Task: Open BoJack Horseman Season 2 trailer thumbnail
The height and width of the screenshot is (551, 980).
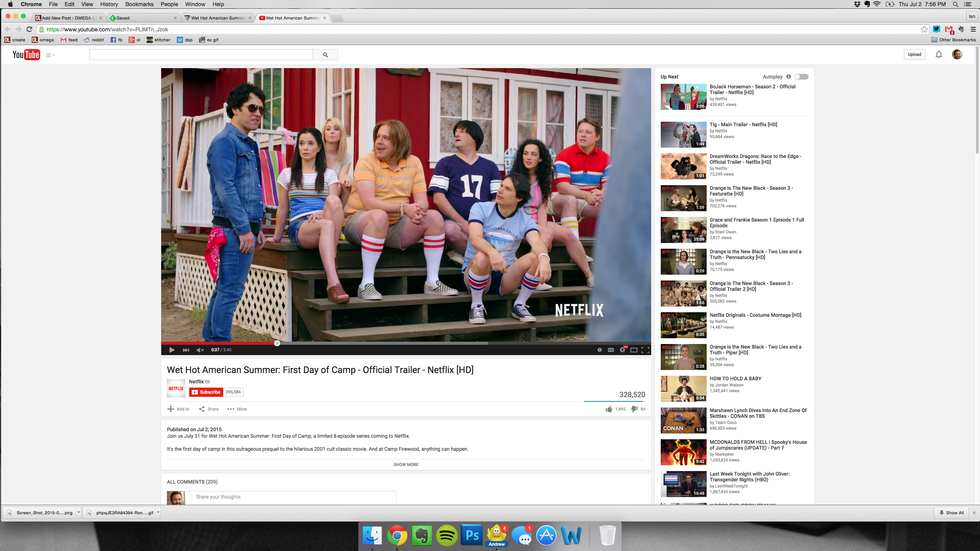Action: coord(684,97)
